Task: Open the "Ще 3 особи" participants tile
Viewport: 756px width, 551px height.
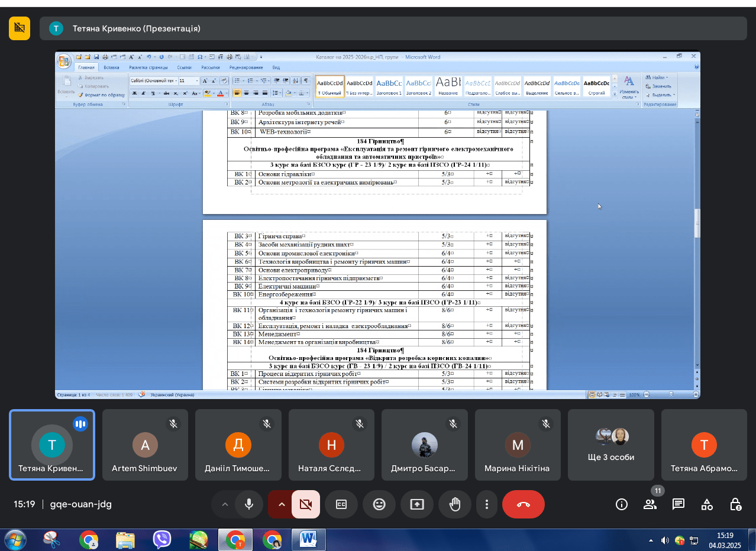Action: pos(611,445)
